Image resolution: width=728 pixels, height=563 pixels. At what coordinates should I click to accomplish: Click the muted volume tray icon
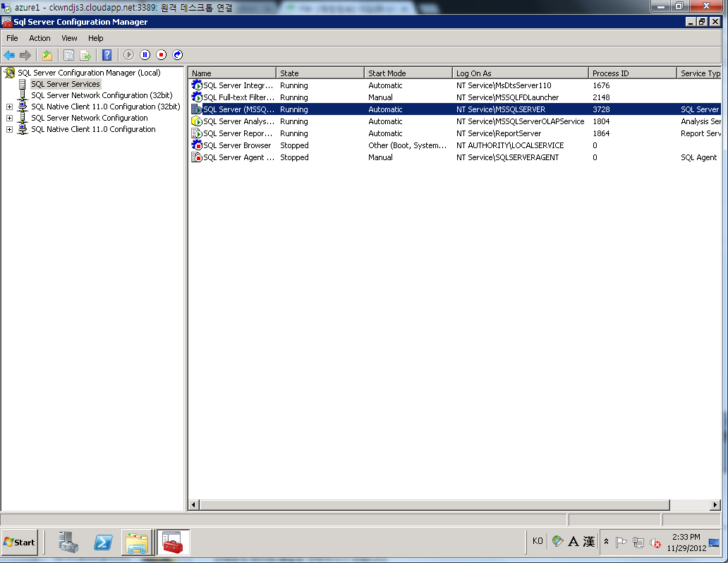655,543
